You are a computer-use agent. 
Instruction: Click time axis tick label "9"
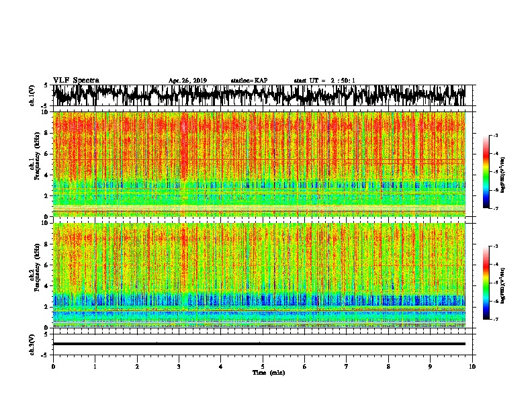point(430,367)
